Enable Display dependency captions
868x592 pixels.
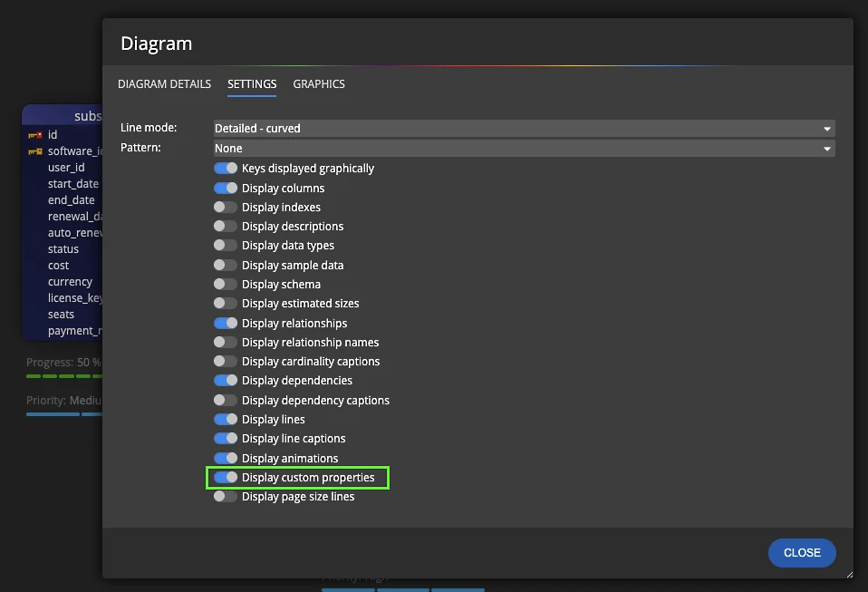226,401
